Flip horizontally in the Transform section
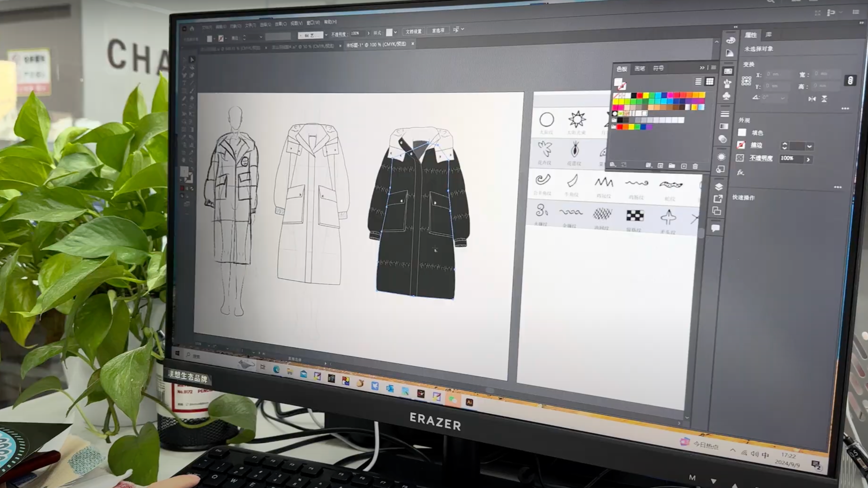The width and height of the screenshot is (868, 488). (x=812, y=99)
